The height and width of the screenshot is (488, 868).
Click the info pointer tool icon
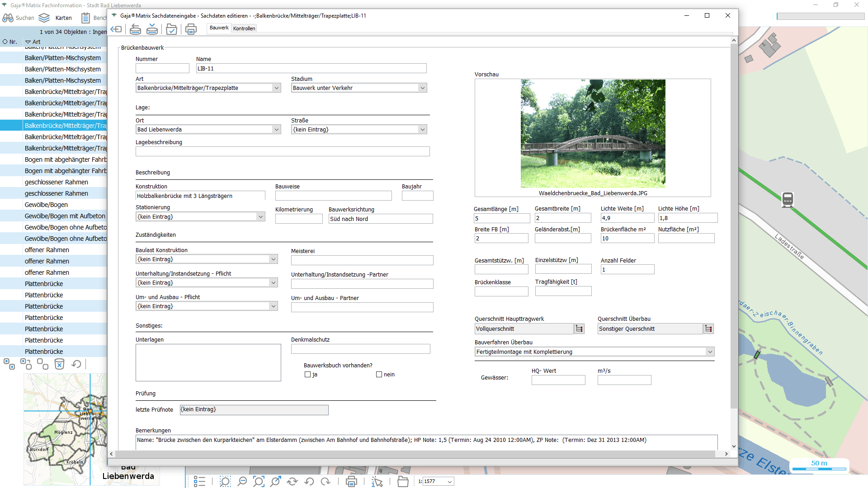tap(377, 482)
